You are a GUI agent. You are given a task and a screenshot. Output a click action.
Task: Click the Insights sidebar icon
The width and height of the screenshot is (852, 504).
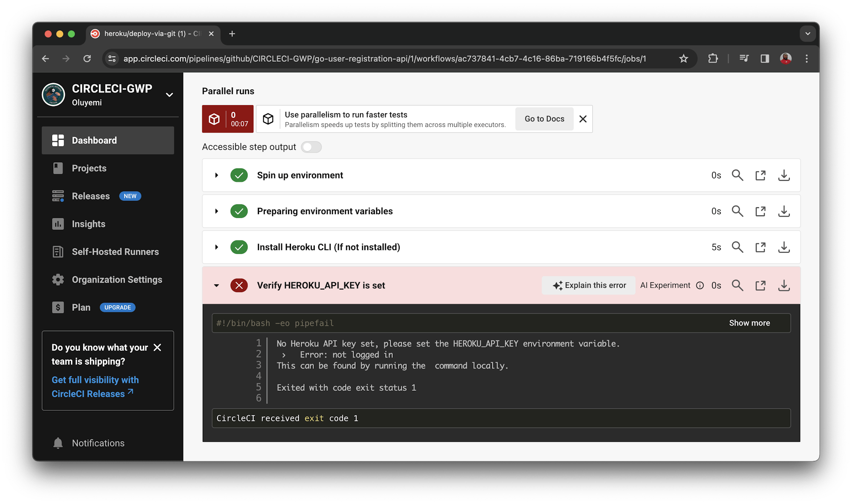pos(58,223)
